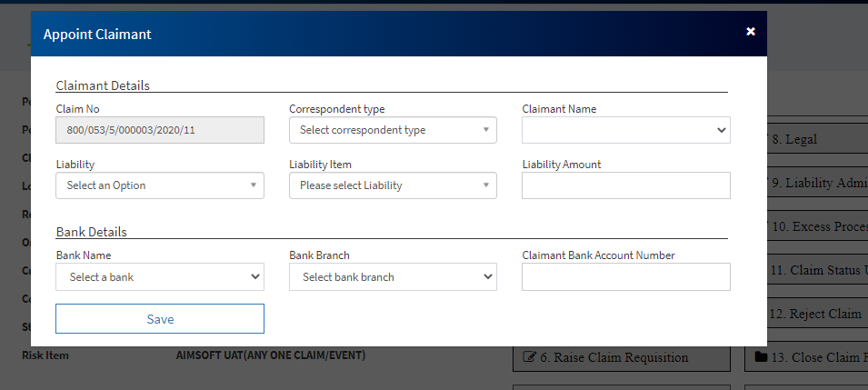Close the Appoint Claimant dialog
Viewport: 868px width, 390px height.
click(x=751, y=32)
